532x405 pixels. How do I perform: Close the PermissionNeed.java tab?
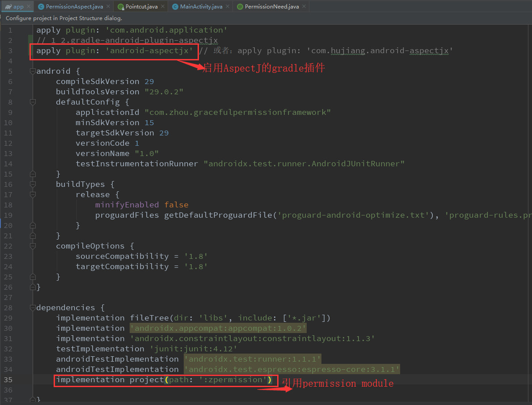[x=304, y=6]
